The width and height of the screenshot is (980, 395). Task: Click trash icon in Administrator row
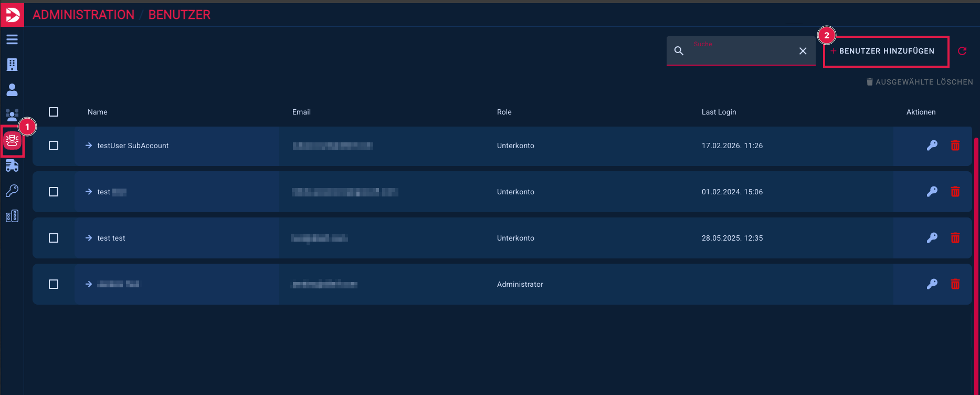[x=955, y=284]
